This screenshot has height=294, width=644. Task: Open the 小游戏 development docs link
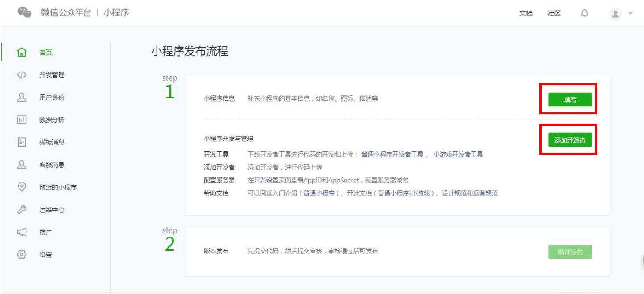tap(420, 193)
